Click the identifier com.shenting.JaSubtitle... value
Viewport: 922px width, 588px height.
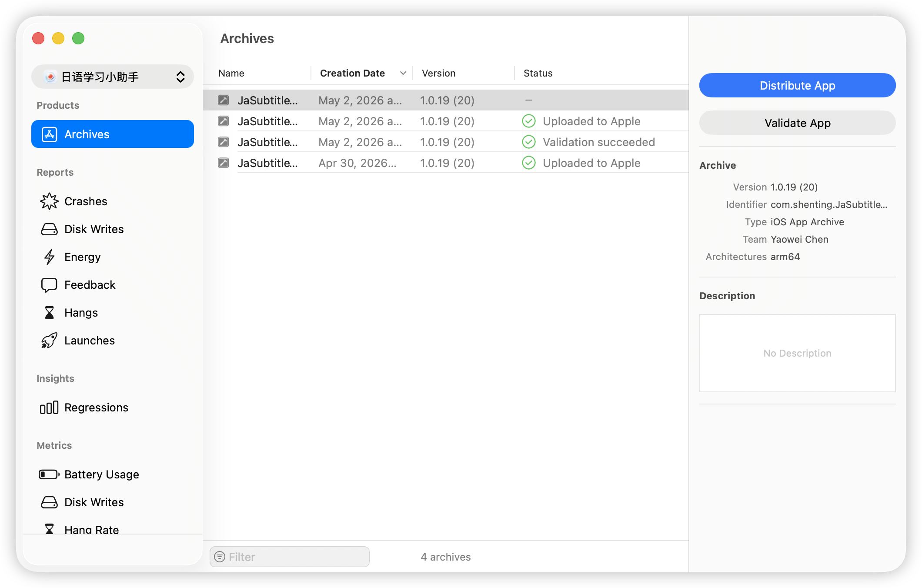click(829, 204)
